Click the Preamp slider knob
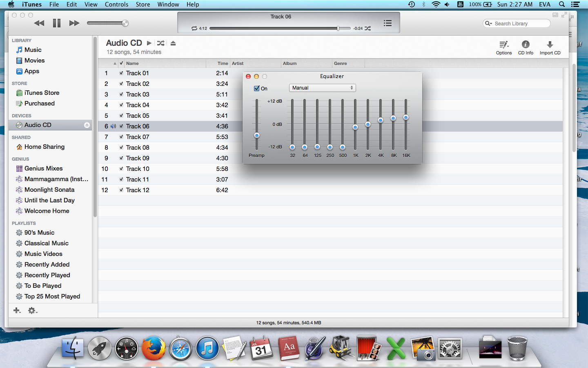Image resolution: width=588 pixels, height=368 pixels. (x=257, y=135)
